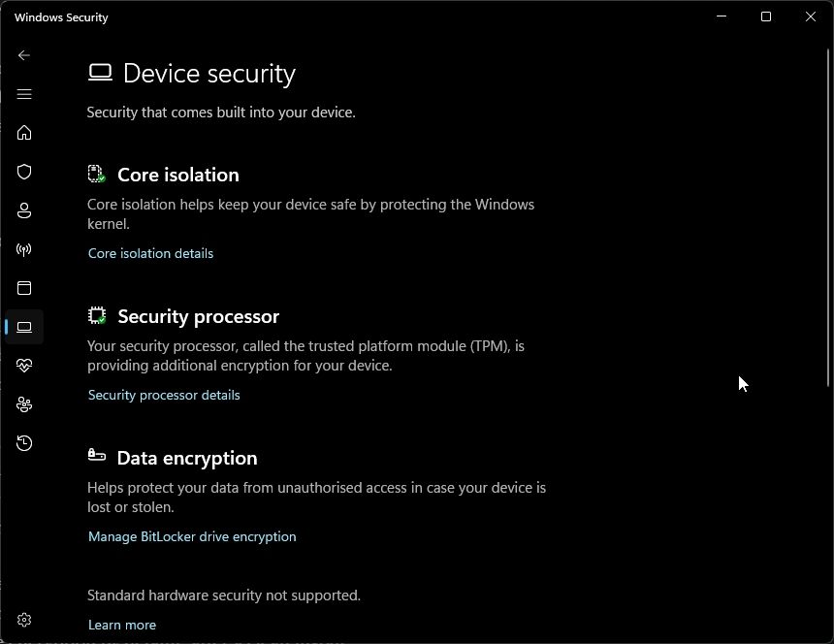
Task: Select the App & browser control icon
Action: tap(24, 288)
